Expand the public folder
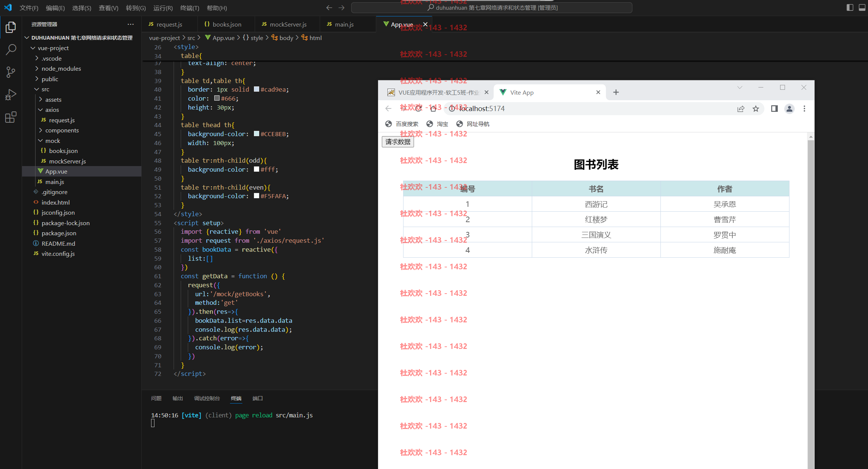Viewport: 868px width, 469px height. 37,79
